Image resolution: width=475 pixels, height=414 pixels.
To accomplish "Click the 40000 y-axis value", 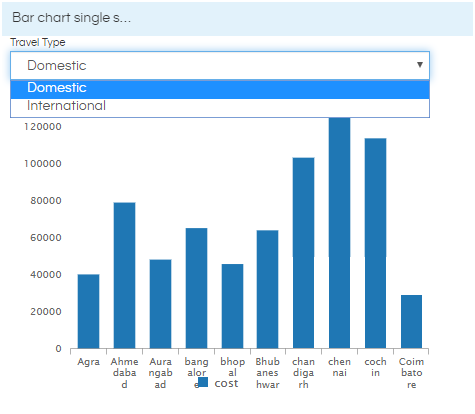I will 46,275.
